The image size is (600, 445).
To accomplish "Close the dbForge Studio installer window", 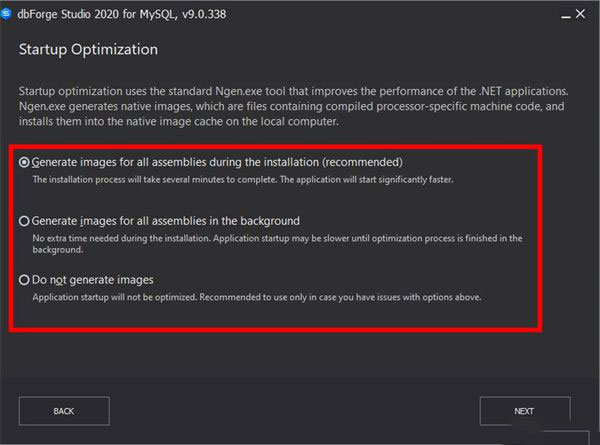I will [x=580, y=14].
